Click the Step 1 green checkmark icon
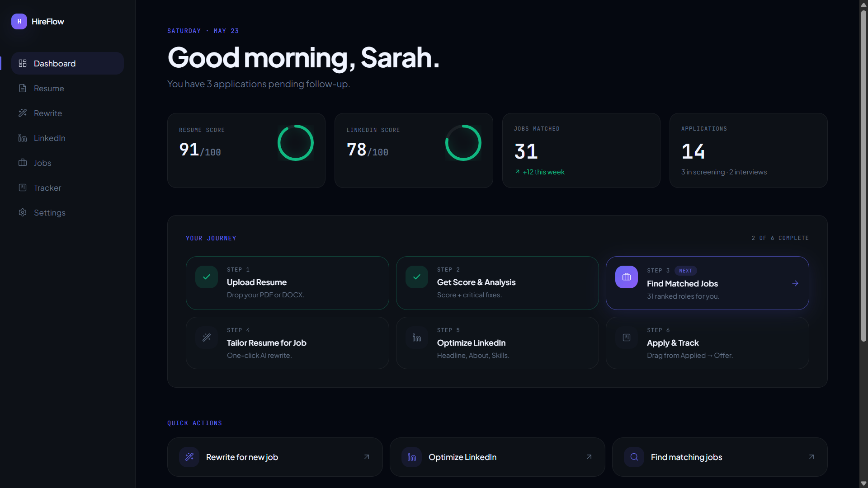Image resolution: width=868 pixels, height=488 pixels. 207,277
